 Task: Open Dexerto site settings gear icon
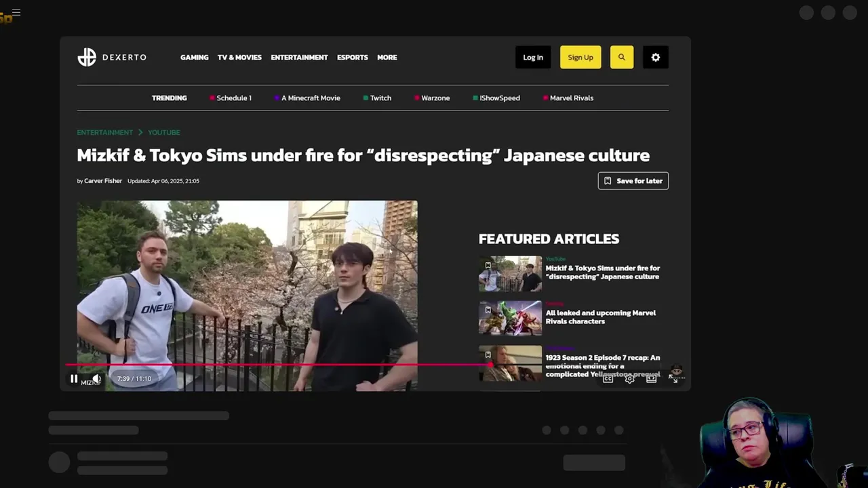coord(656,58)
